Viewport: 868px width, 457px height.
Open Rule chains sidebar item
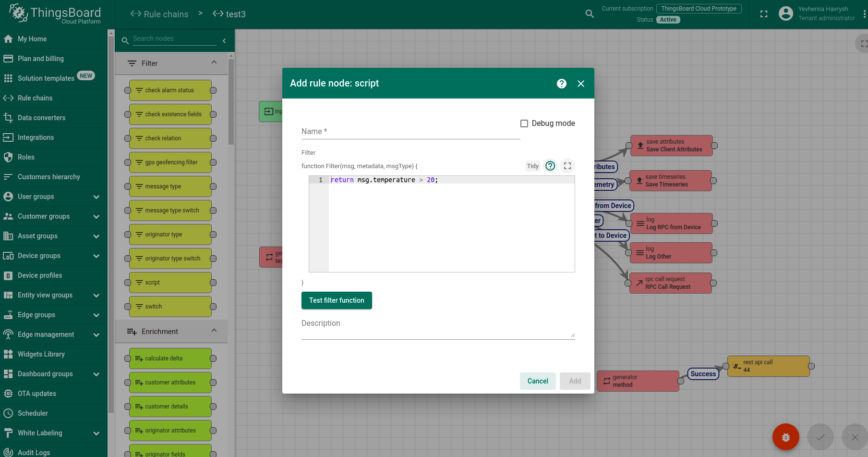click(54, 98)
